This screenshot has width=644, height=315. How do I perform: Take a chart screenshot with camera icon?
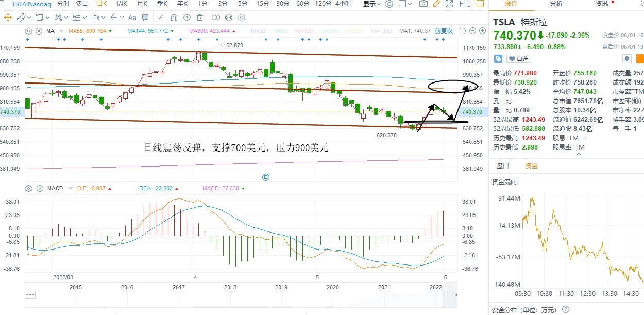(423, 4)
